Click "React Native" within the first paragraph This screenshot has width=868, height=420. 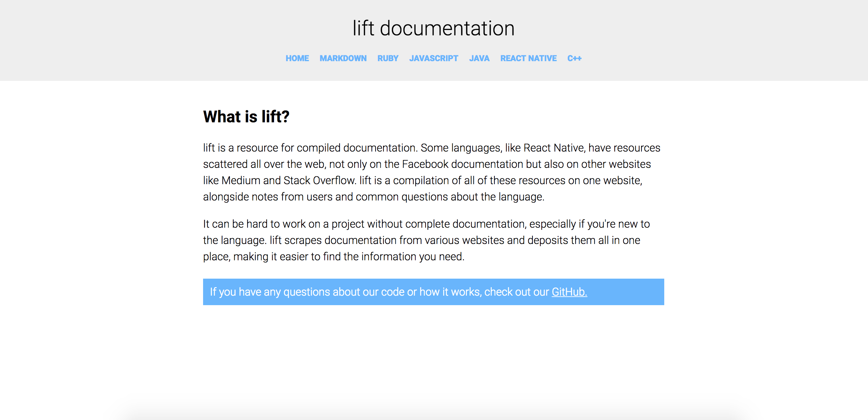pos(554,148)
